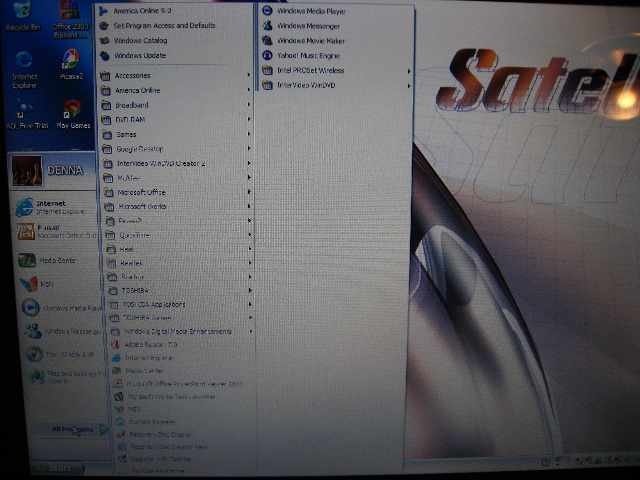The height and width of the screenshot is (480, 640).
Task: Click the All Programs button
Action: coord(78,429)
